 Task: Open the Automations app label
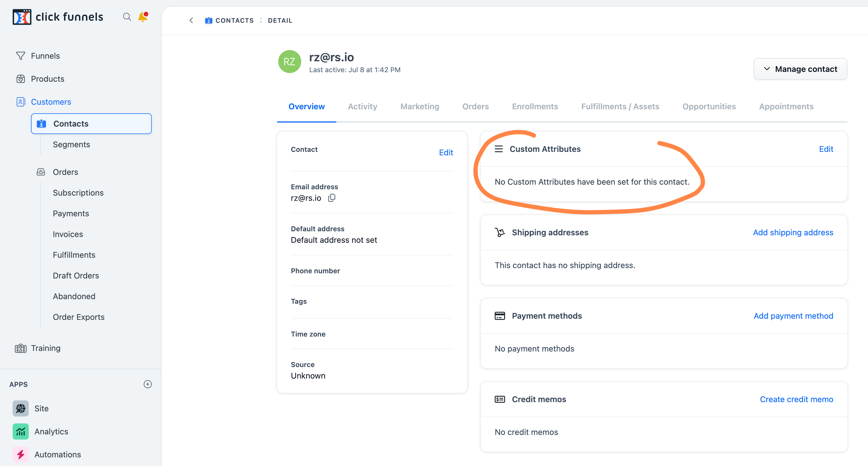[57, 454]
